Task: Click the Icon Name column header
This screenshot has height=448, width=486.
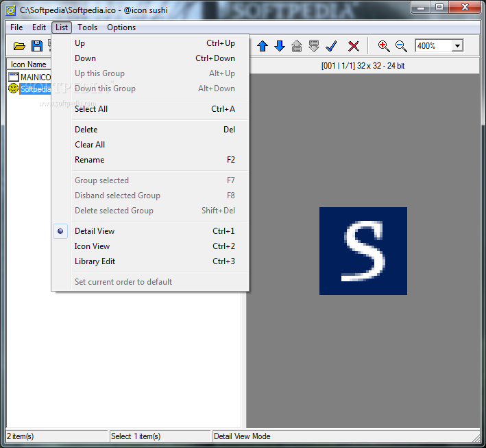Action: (x=29, y=64)
